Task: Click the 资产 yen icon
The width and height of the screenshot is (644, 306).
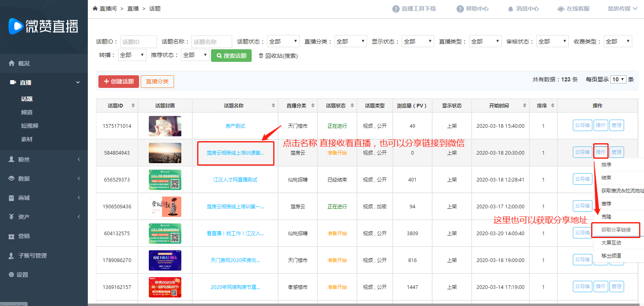Action: [11, 217]
